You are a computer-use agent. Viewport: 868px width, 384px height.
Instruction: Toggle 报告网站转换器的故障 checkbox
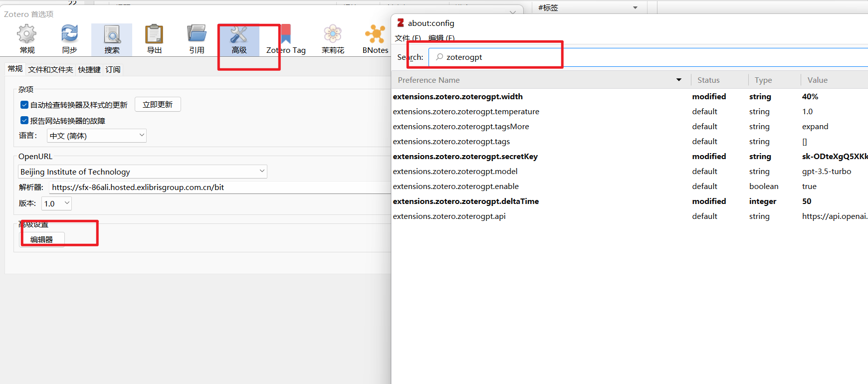(x=24, y=121)
